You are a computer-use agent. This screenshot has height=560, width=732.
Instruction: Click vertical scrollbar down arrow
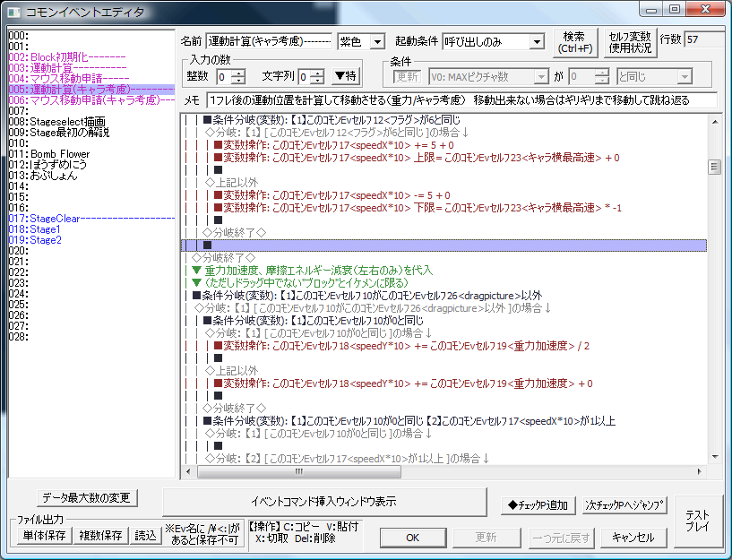[715, 457]
